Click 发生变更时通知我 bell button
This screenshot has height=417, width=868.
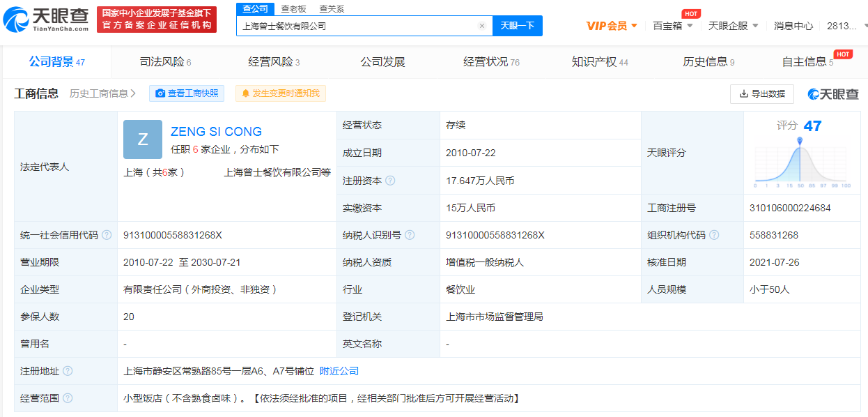click(281, 93)
